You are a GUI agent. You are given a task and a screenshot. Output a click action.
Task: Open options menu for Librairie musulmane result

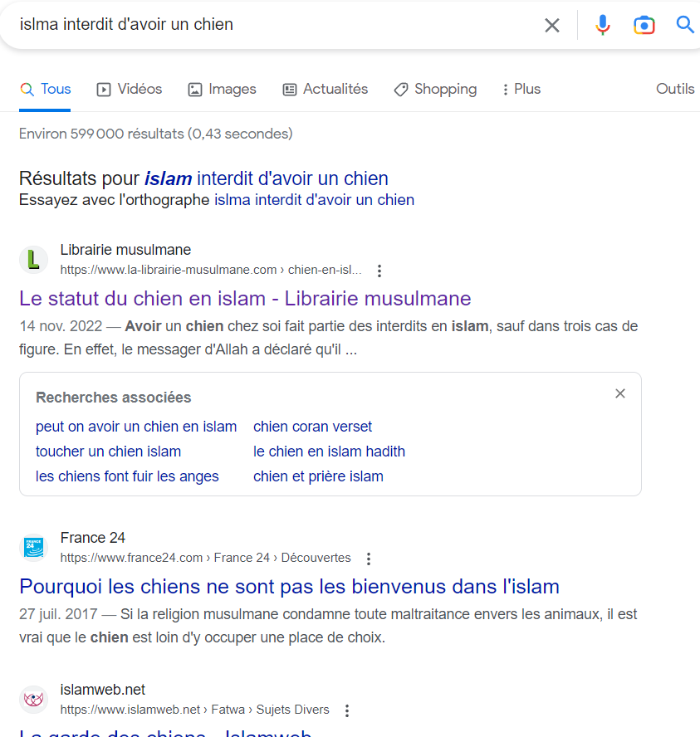(x=379, y=271)
